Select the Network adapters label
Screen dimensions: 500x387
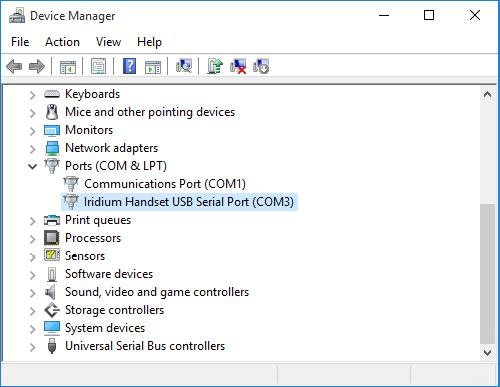click(111, 148)
